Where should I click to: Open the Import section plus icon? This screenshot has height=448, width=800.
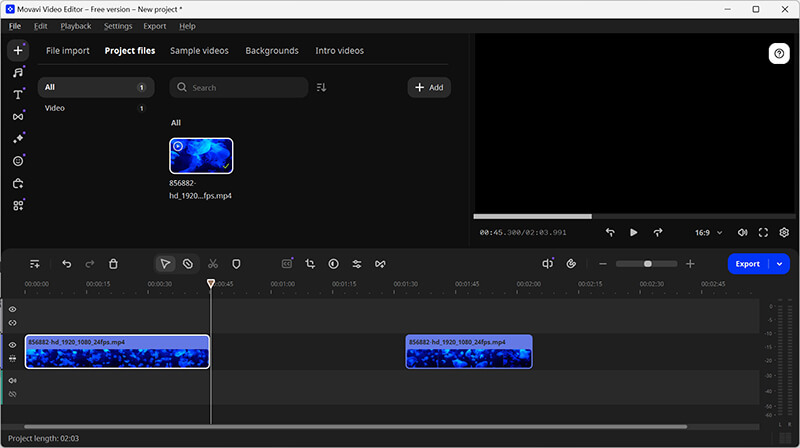click(18, 51)
